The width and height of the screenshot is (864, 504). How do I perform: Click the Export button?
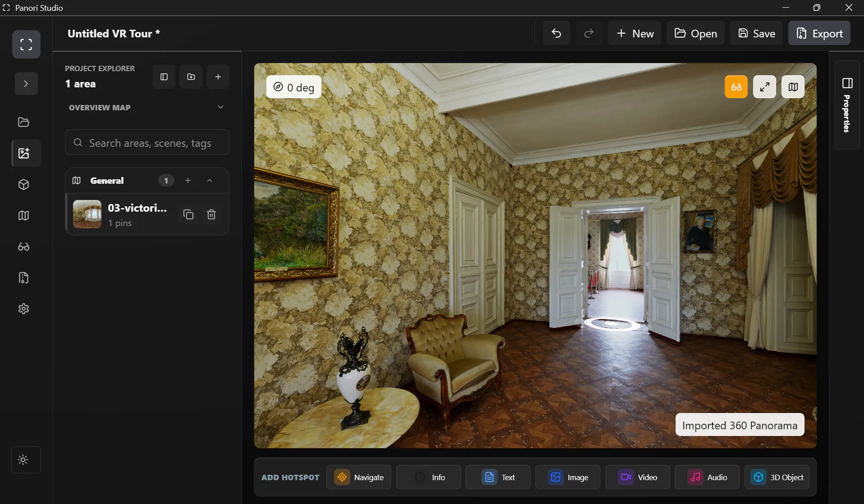819,33
